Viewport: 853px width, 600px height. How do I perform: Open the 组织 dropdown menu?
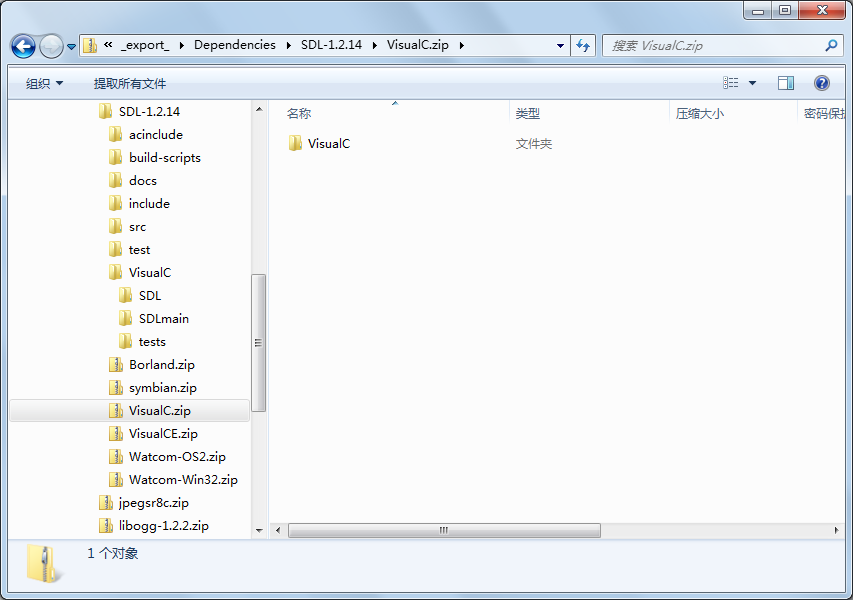(x=42, y=82)
